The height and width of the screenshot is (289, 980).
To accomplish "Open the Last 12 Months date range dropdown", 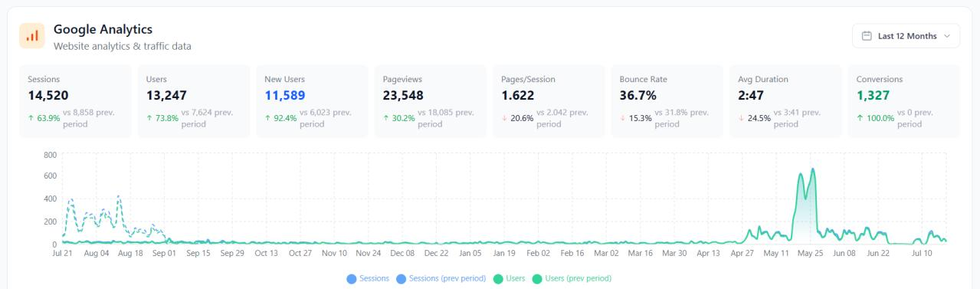I will point(906,36).
